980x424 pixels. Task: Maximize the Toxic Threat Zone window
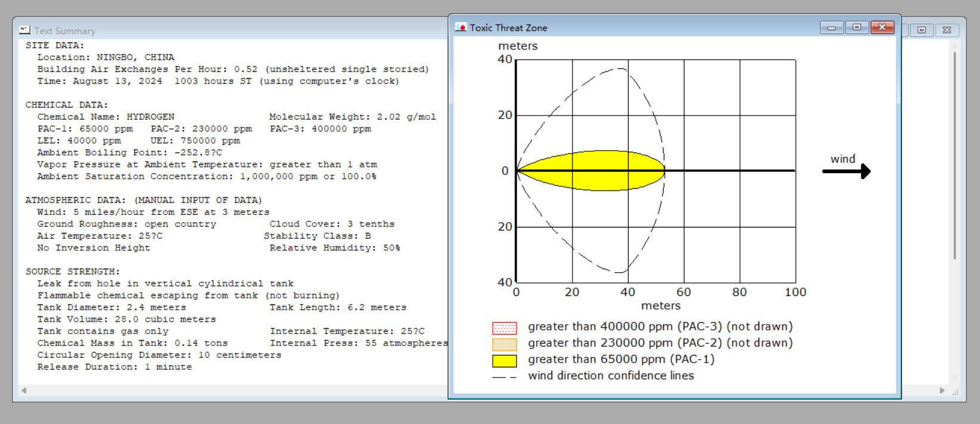click(857, 27)
